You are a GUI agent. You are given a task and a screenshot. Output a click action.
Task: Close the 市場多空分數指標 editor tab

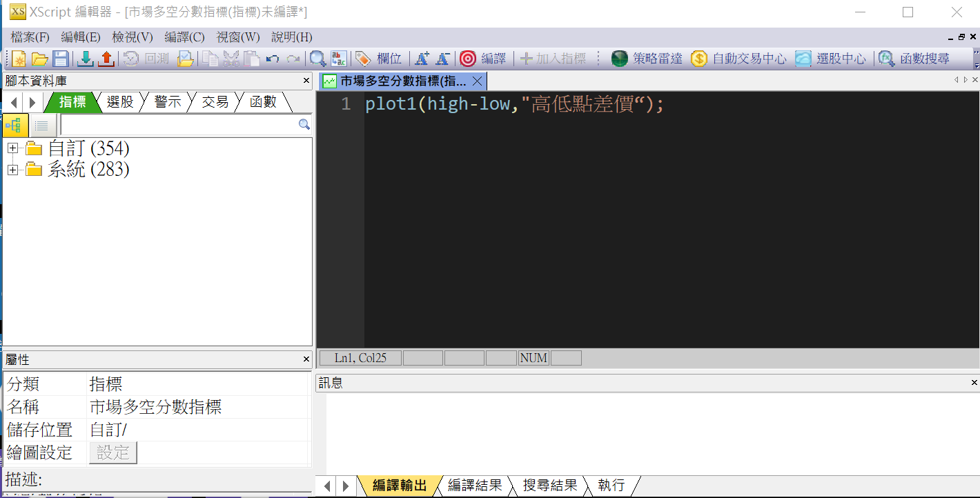click(x=477, y=81)
